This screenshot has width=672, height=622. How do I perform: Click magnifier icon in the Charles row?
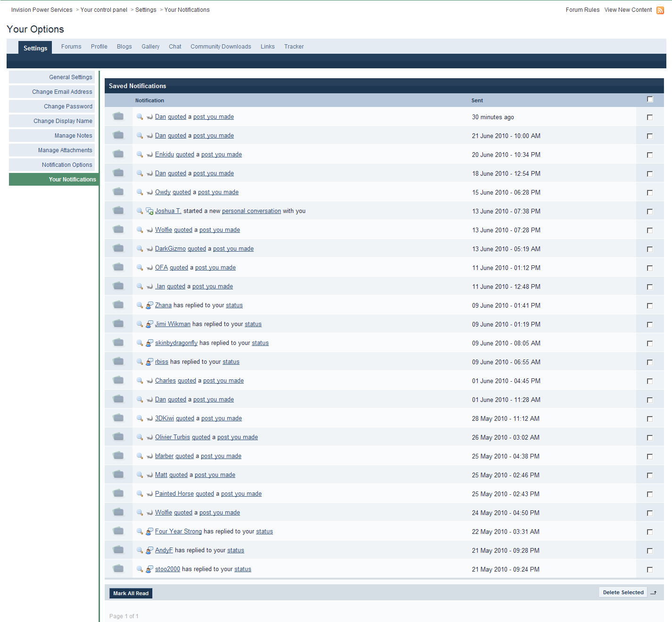click(140, 380)
